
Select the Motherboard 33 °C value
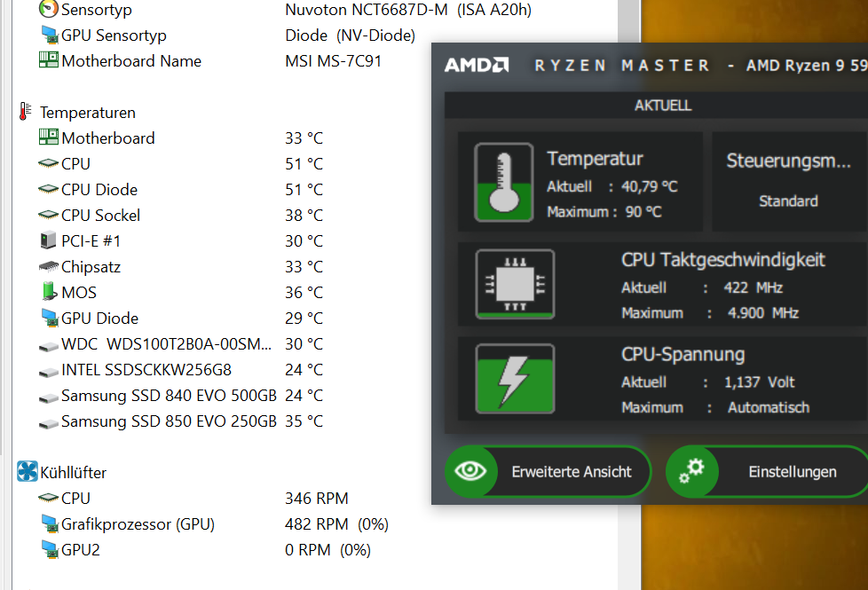pos(304,138)
